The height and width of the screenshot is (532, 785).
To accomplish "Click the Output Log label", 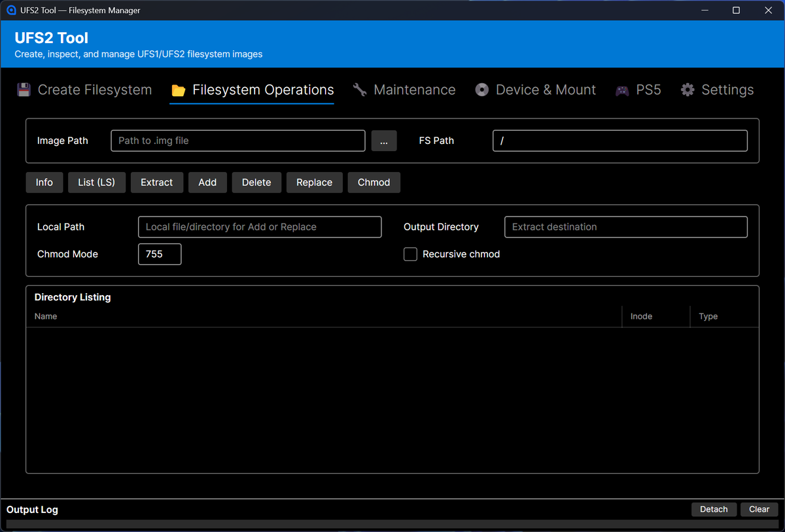I will pos(32,510).
